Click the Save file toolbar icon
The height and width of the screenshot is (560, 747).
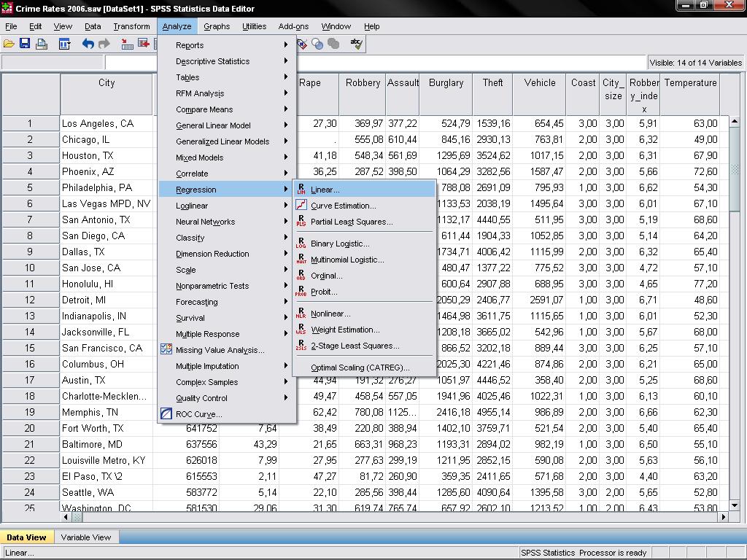pos(25,44)
